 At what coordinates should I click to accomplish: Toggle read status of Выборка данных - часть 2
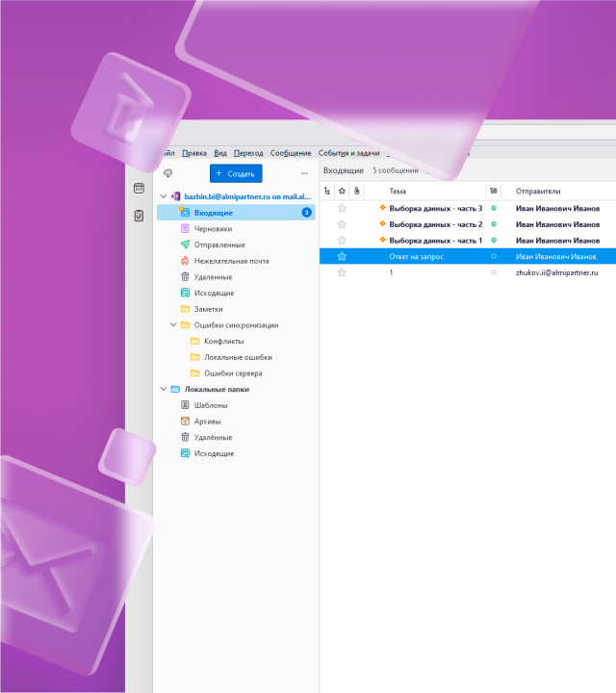pyautogui.click(x=494, y=224)
